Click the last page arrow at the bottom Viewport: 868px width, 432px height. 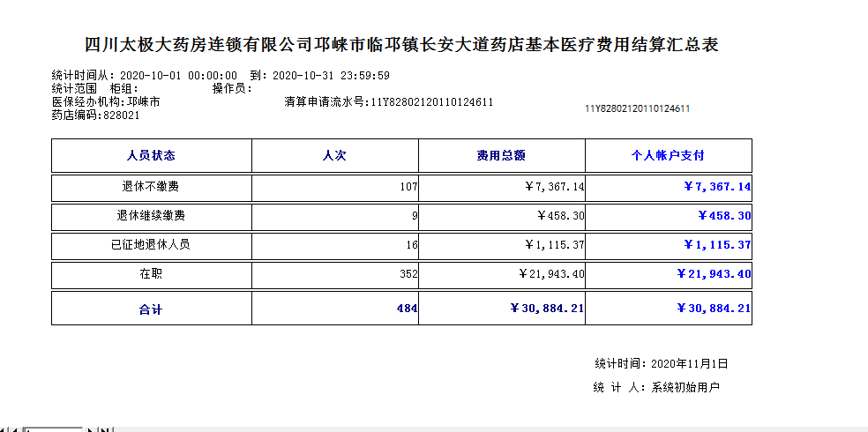[x=106, y=429]
